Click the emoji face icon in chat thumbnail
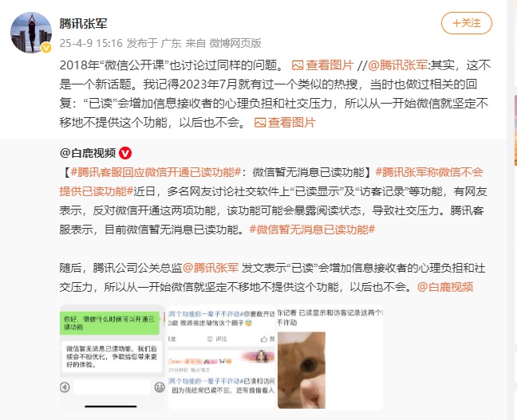 [160, 387]
